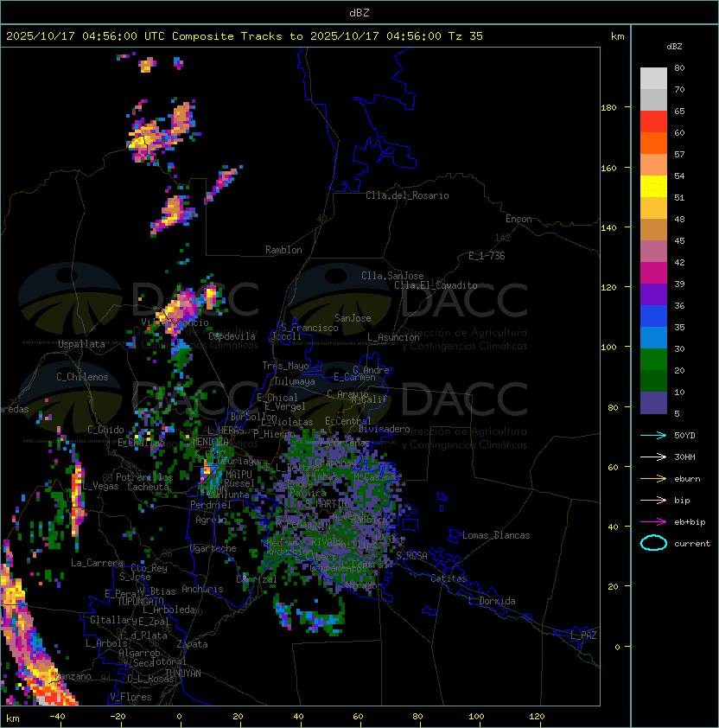Click the white 30HM arrow in legend

pyautogui.click(x=653, y=457)
